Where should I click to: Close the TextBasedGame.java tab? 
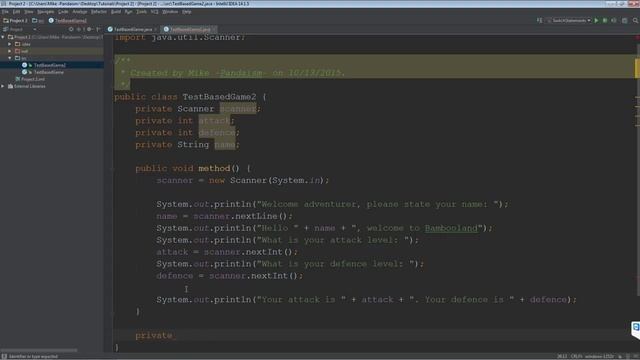(156, 29)
